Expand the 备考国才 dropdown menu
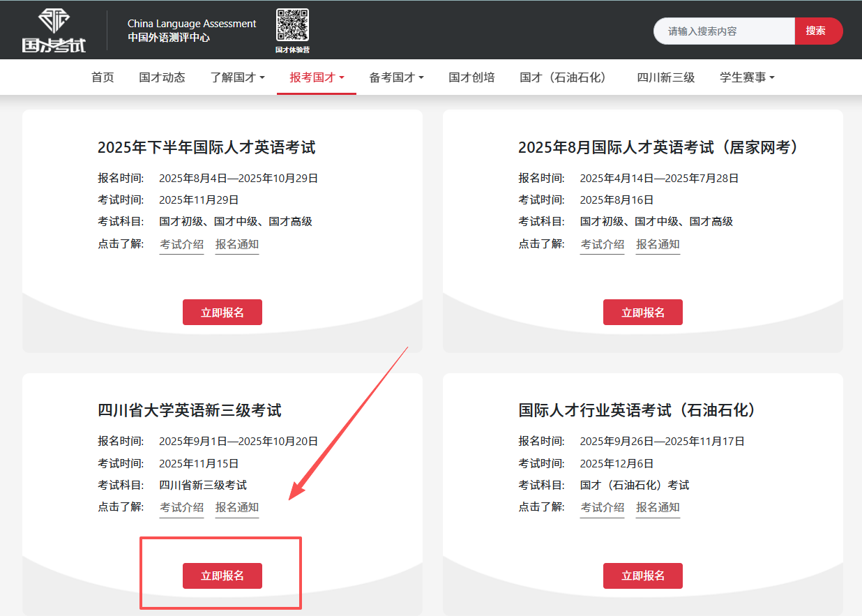 [395, 77]
